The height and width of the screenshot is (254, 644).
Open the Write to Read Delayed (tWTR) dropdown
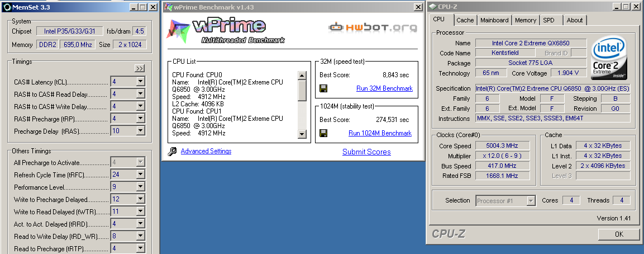140,211
